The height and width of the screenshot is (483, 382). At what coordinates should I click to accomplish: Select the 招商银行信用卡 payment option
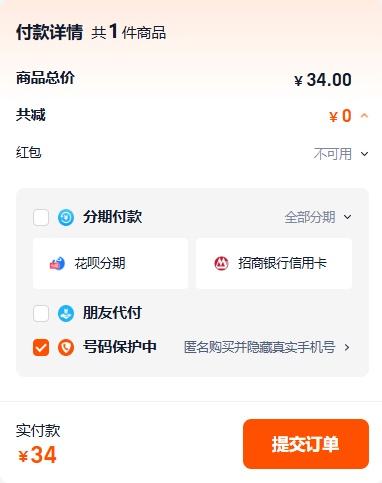[x=274, y=263]
